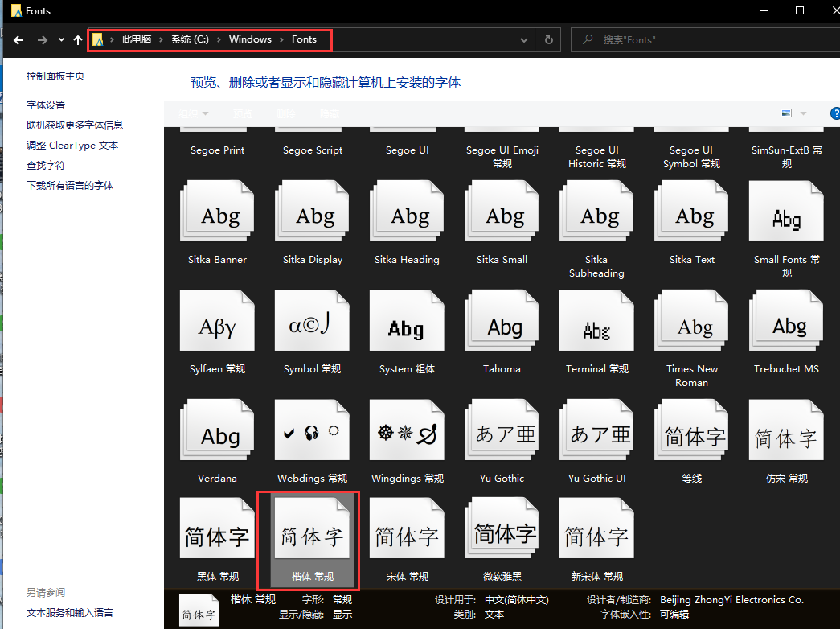This screenshot has width=840, height=629.
Task: Select the Trebuchet MS font icon
Action: coord(786,321)
